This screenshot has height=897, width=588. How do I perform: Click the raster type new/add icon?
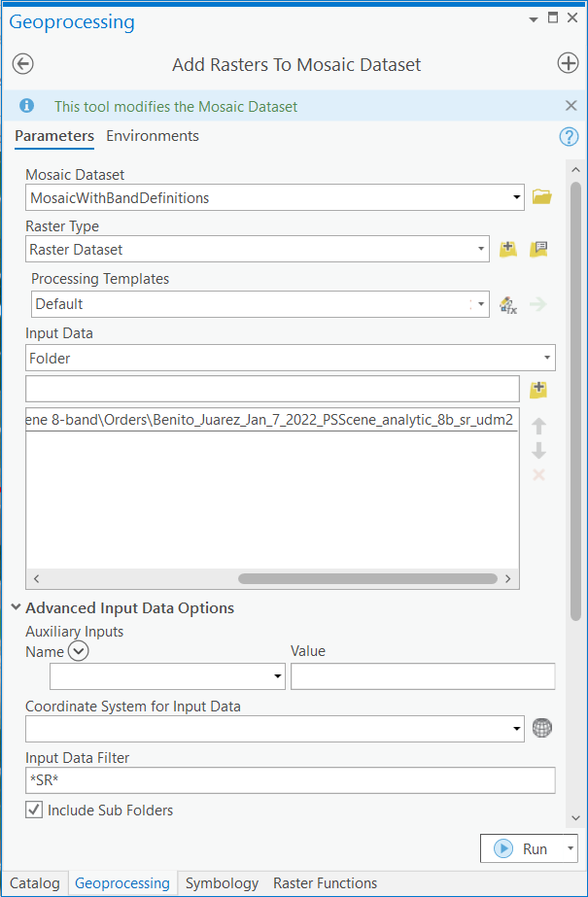tap(508, 249)
